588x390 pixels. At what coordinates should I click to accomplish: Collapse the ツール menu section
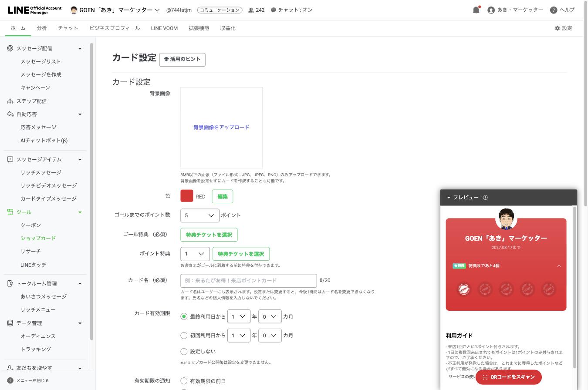[80, 212]
